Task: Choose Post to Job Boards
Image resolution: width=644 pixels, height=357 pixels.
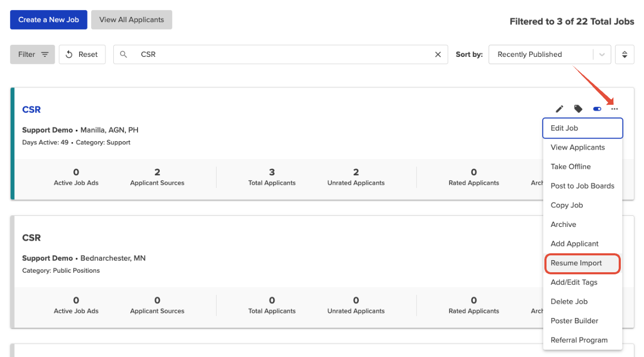Action: 583,186
